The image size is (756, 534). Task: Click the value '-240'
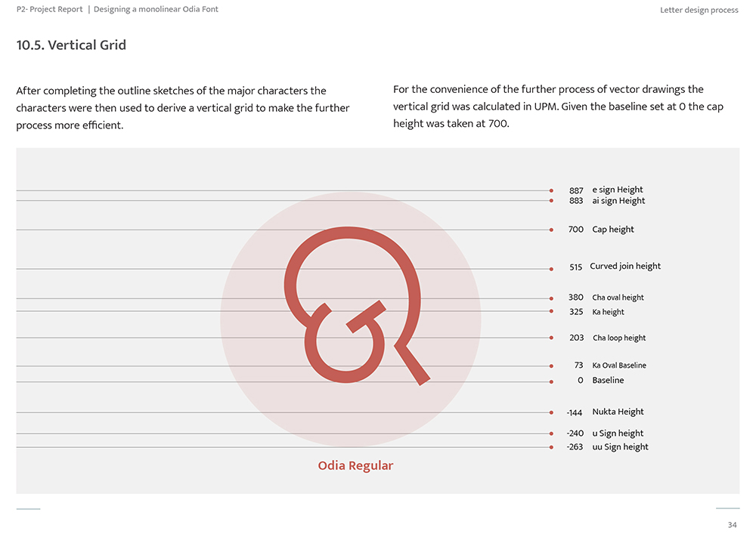575,434
